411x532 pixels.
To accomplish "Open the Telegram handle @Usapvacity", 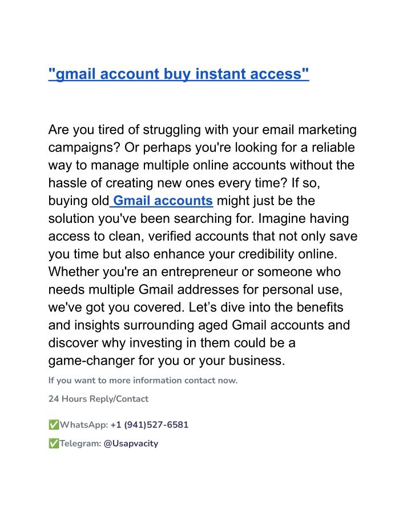I will click(131, 443).
